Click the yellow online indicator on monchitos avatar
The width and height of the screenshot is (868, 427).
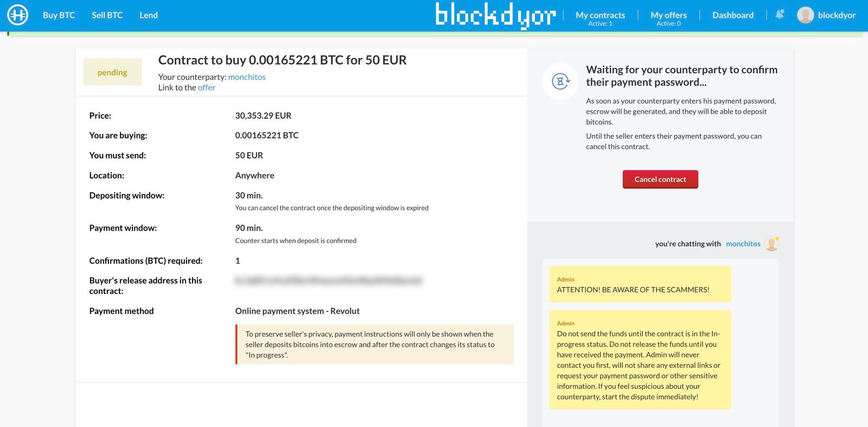[x=777, y=239]
